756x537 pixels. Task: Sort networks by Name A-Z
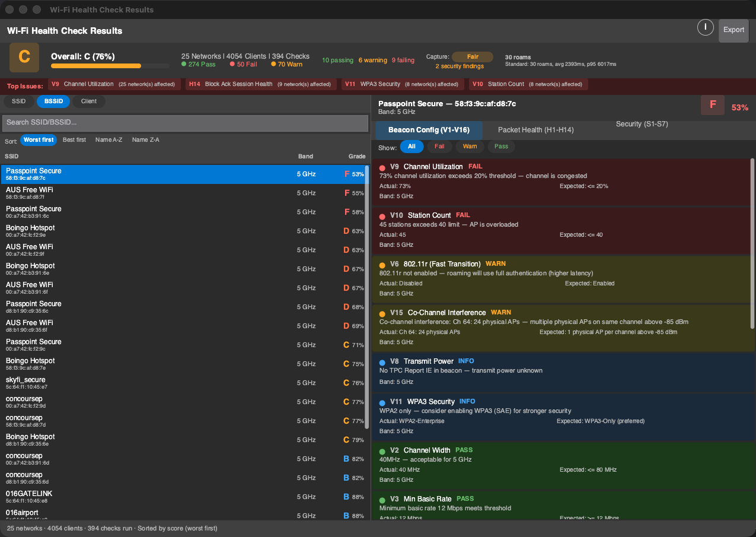[x=109, y=140]
